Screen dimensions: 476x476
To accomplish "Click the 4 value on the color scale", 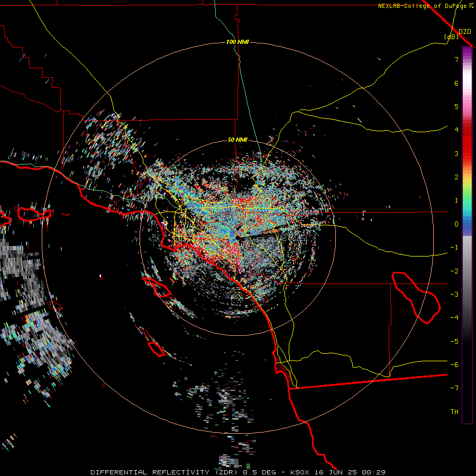I will [456, 130].
